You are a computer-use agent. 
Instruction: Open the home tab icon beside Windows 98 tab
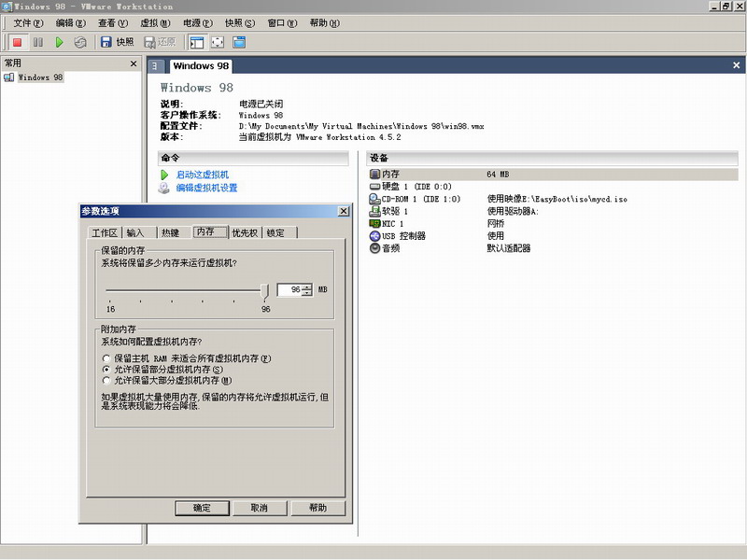(155, 66)
